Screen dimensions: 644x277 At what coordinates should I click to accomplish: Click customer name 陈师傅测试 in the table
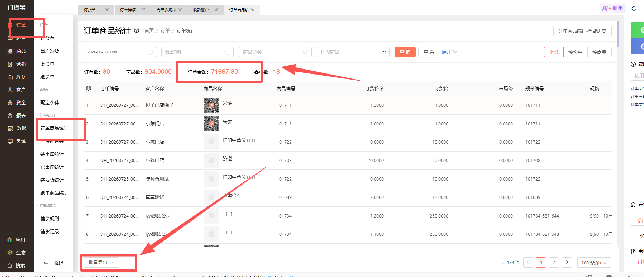click(x=157, y=179)
